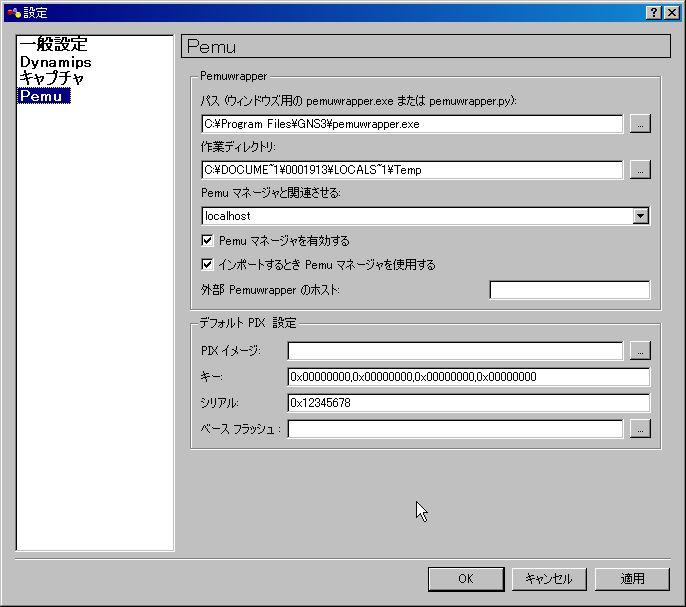This screenshot has height=607, width=686.
Task: Open the localhost Pemu manager dropdown
Action: click(x=640, y=216)
